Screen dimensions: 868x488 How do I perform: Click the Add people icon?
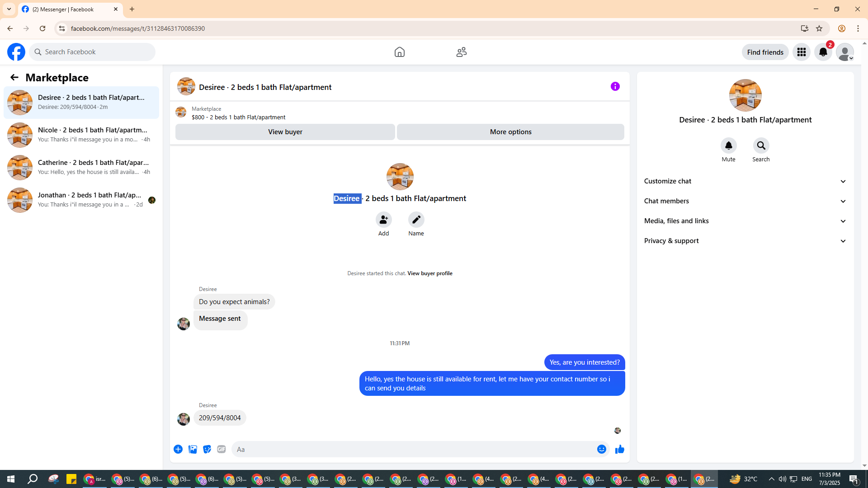[x=383, y=220]
